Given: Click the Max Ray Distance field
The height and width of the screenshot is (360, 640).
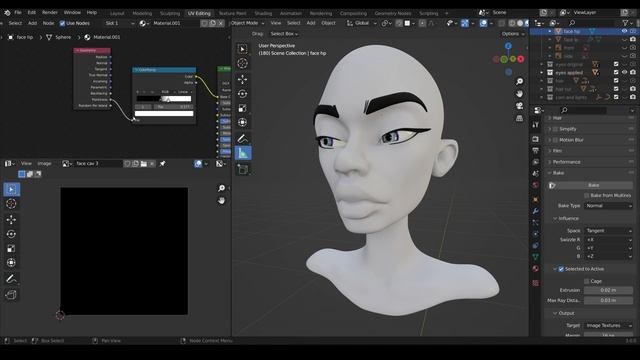Looking at the screenshot, I should [608, 300].
